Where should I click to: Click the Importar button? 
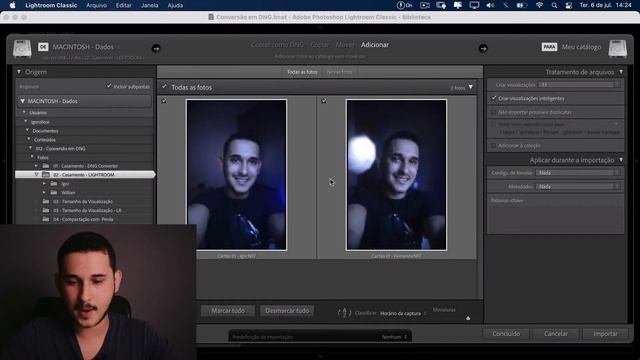pyautogui.click(x=605, y=333)
